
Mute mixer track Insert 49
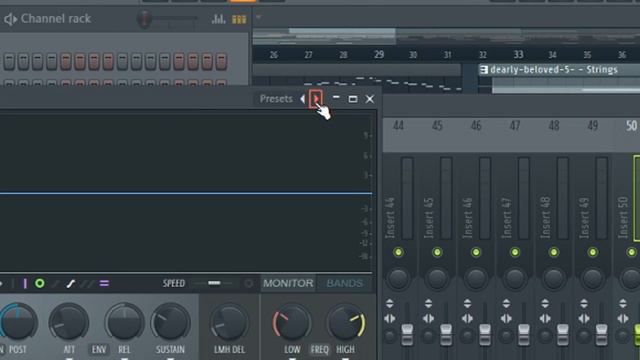pos(592,252)
